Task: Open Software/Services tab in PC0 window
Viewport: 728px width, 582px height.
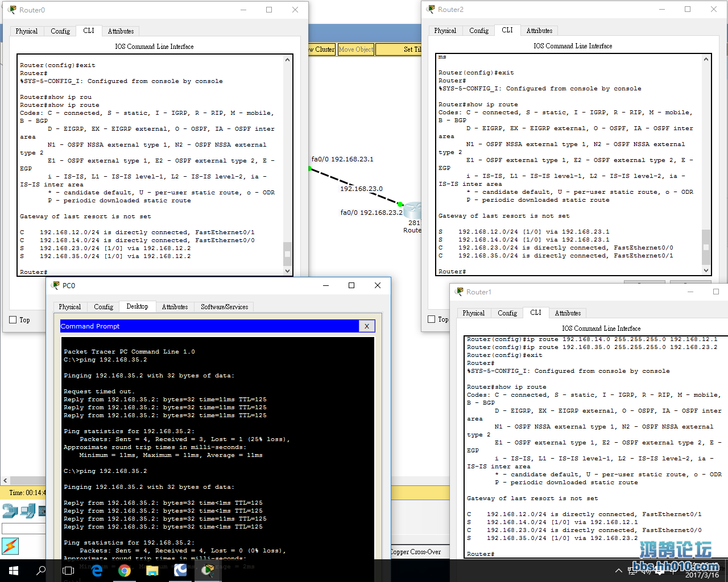Action: point(225,307)
